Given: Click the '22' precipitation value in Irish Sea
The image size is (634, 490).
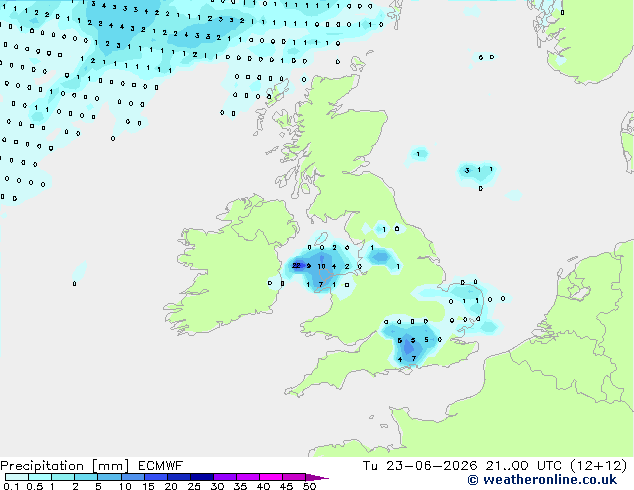Looking at the screenshot, I should tap(296, 266).
